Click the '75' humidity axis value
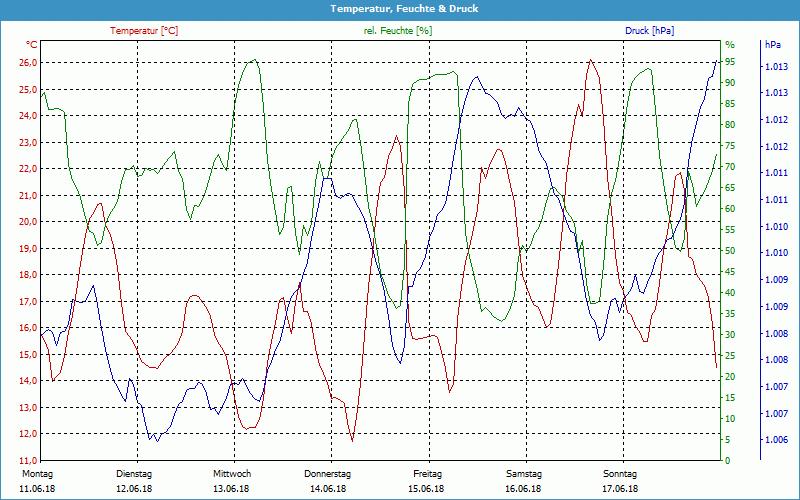 tap(730, 146)
